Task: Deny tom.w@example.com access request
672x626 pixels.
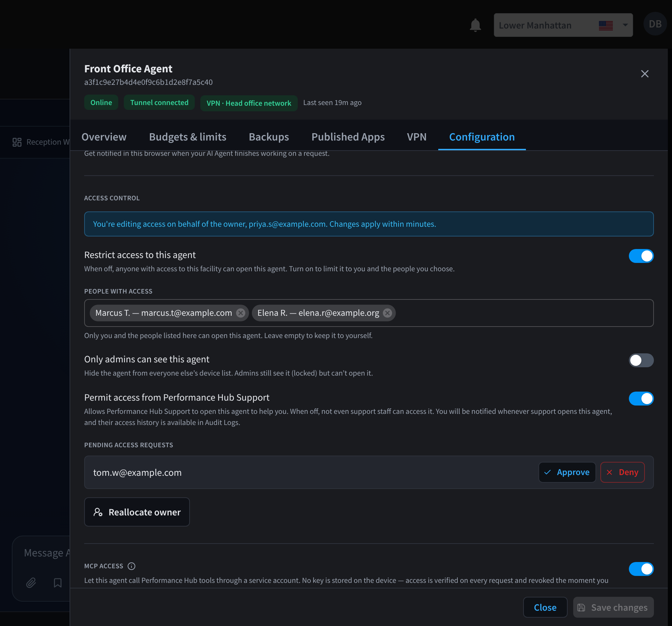Action: click(x=623, y=472)
